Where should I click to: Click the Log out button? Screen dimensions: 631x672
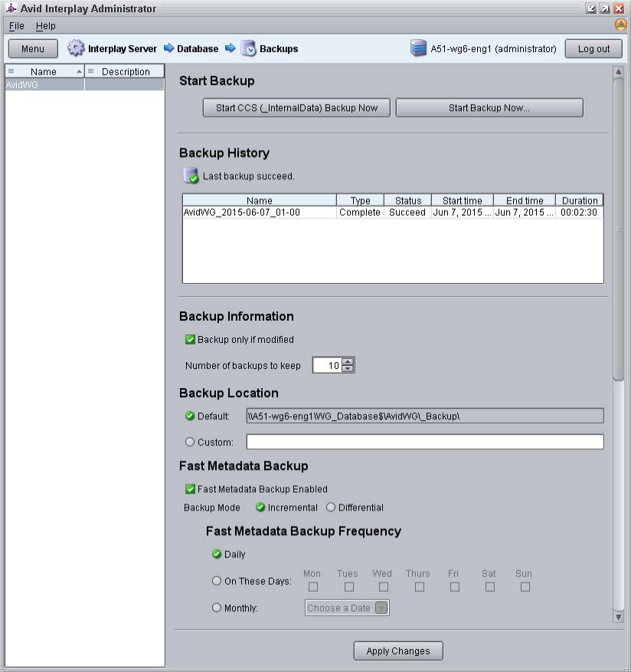click(593, 48)
